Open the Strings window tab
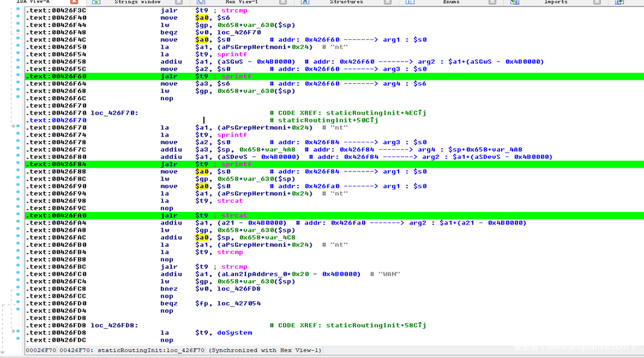The width and height of the screenshot is (644, 358). point(137,2)
